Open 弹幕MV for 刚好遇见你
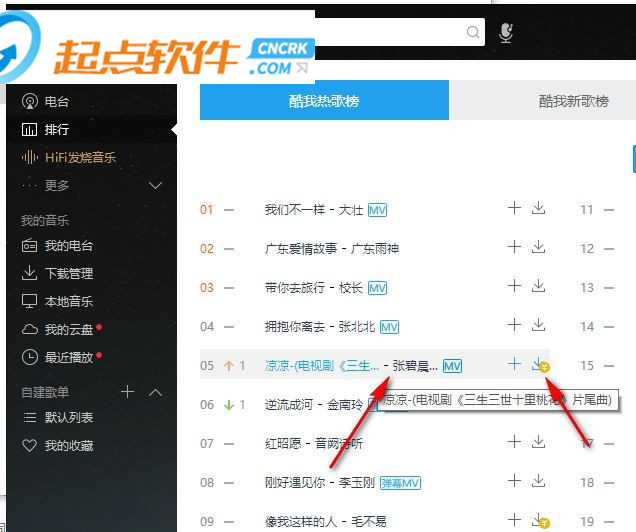 400,483
